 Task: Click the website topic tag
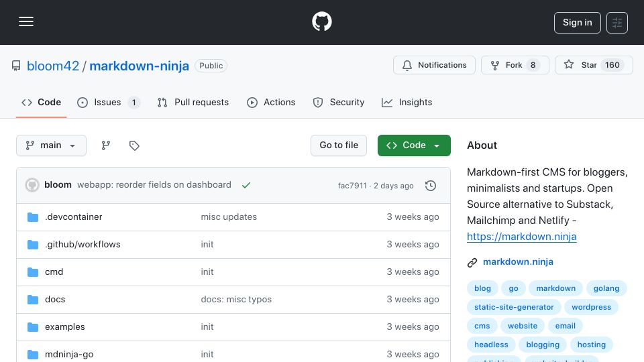pyautogui.click(x=523, y=326)
